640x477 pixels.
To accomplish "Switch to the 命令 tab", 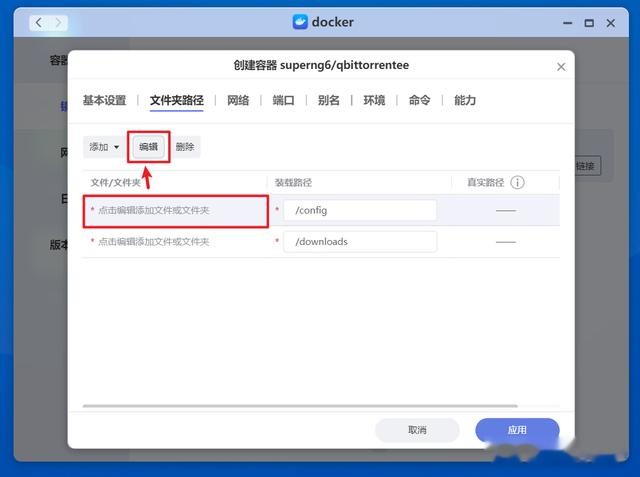I will click(420, 100).
